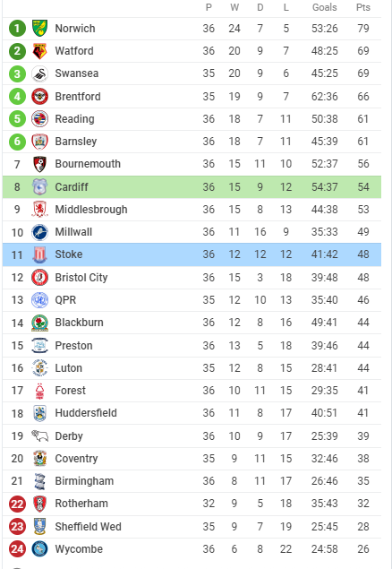Click the Millwall lion crest icon
The image size is (392, 569).
(x=40, y=232)
